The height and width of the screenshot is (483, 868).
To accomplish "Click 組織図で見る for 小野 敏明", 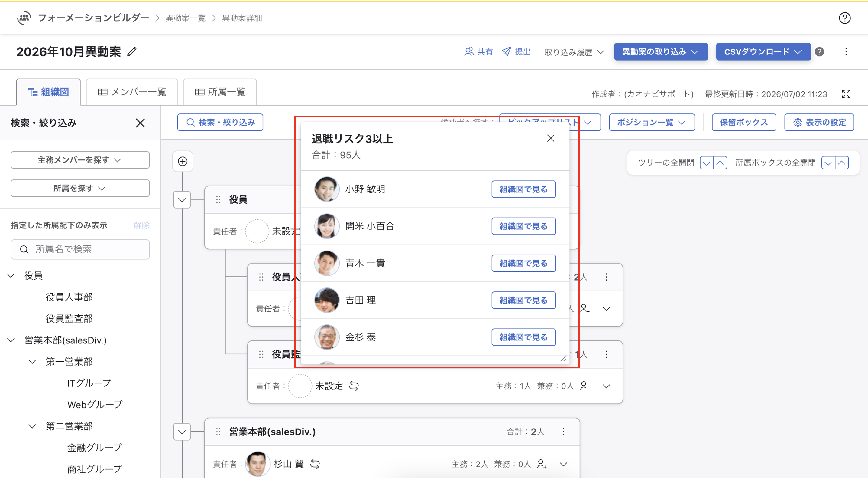I will (x=523, y=189).
